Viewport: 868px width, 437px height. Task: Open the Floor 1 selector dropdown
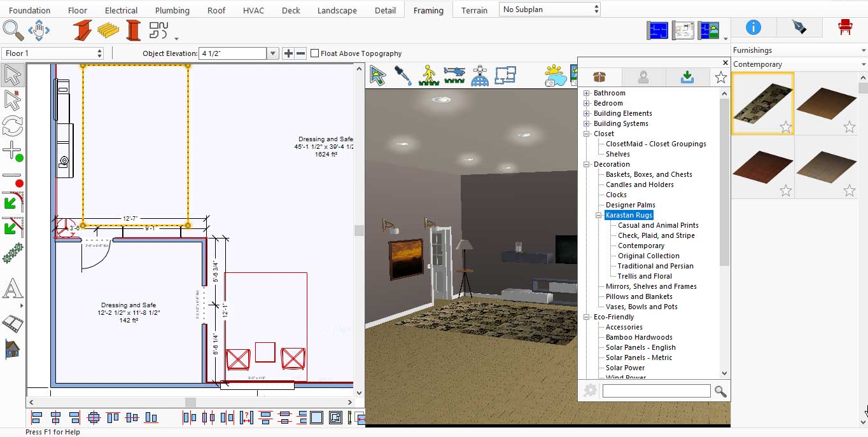53,53
